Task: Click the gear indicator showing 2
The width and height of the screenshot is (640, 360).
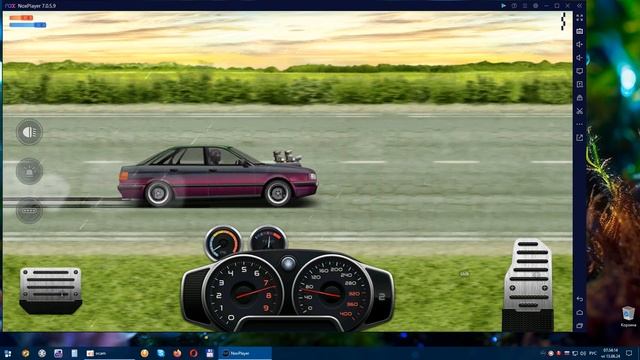Action: click(x=382, y=297)
